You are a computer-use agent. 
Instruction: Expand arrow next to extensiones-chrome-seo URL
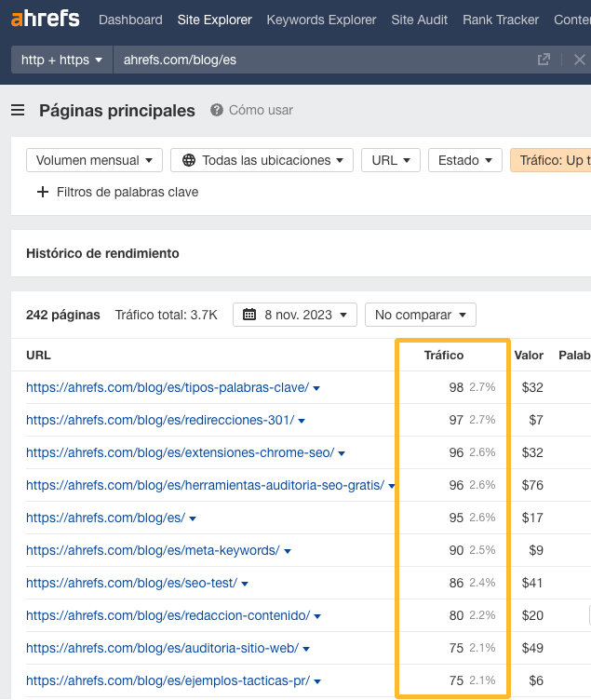tap(342, 453)
